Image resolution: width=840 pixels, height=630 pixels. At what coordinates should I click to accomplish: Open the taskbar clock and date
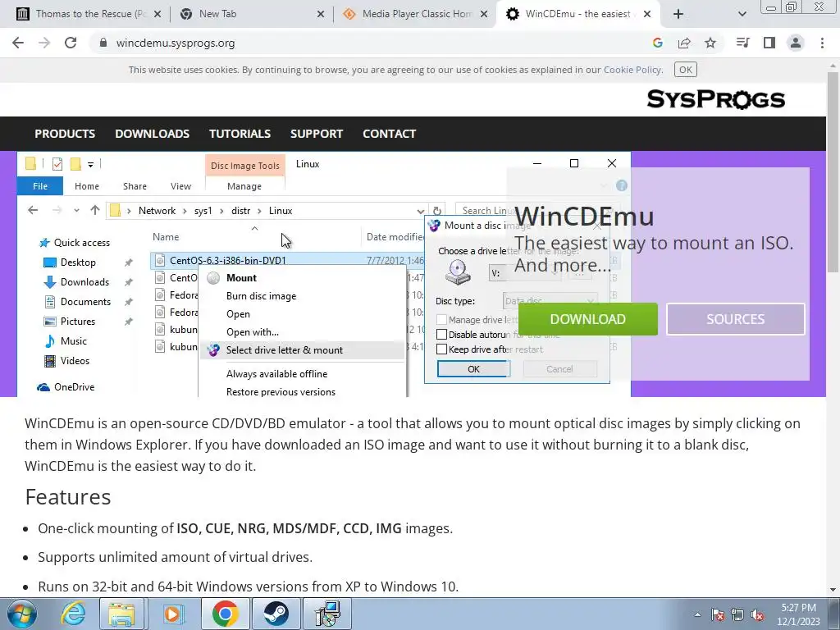tap(798, 614)
